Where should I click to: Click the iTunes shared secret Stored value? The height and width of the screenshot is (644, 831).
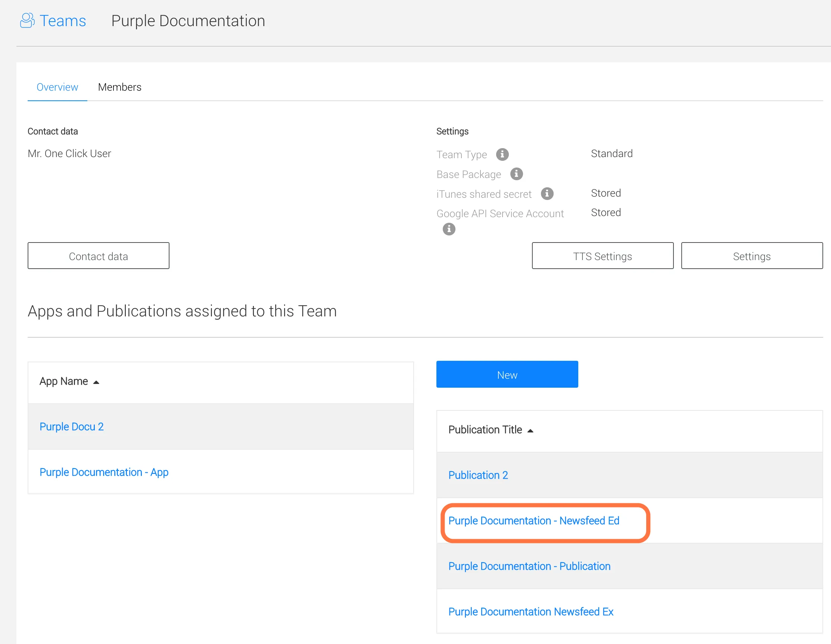(x=606, y=193)
